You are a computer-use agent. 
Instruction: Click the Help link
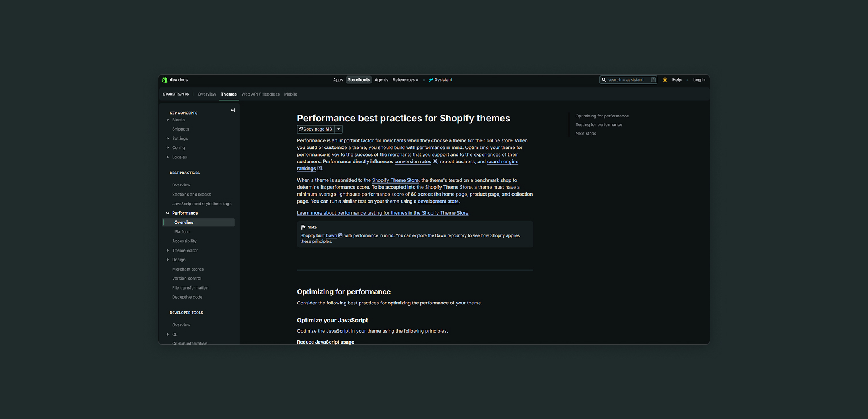tap(677, 80)
